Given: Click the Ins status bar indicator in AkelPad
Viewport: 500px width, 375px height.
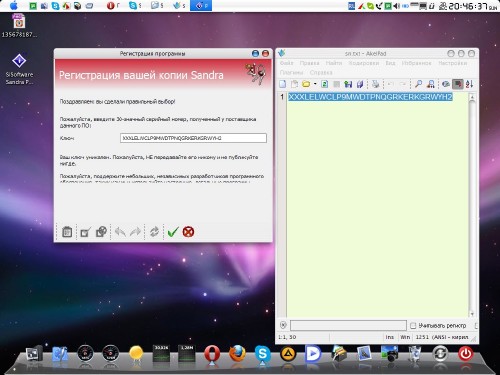Looking at the screenshot, I should (390, 337).
